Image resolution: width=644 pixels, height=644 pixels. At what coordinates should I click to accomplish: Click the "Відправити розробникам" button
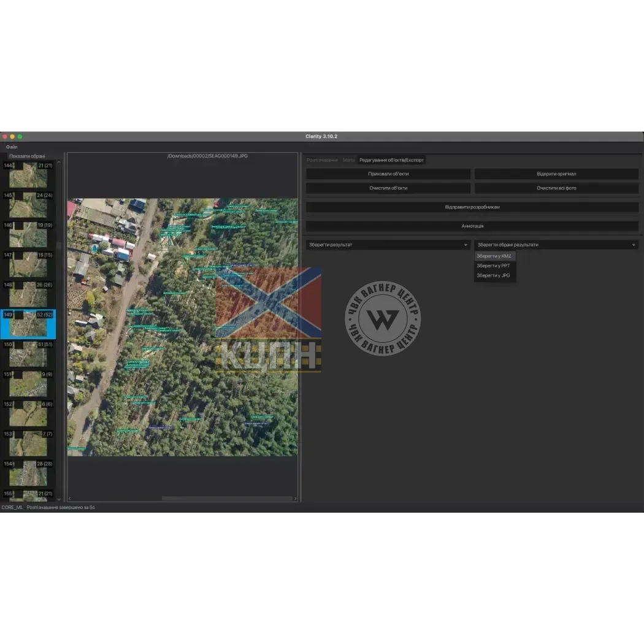(472, 207)
